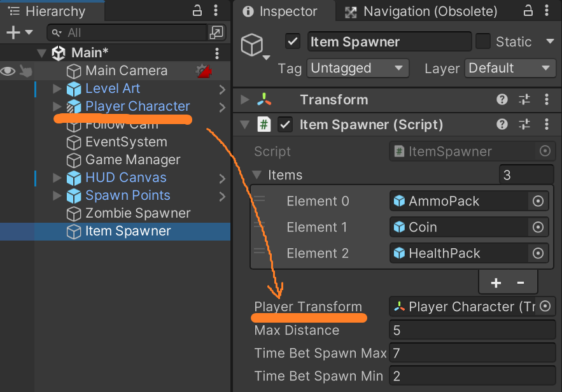Screen dimensions: 562x392
Task: Open the Tag dropdown showing Untagged
Action: click(358, 68)
